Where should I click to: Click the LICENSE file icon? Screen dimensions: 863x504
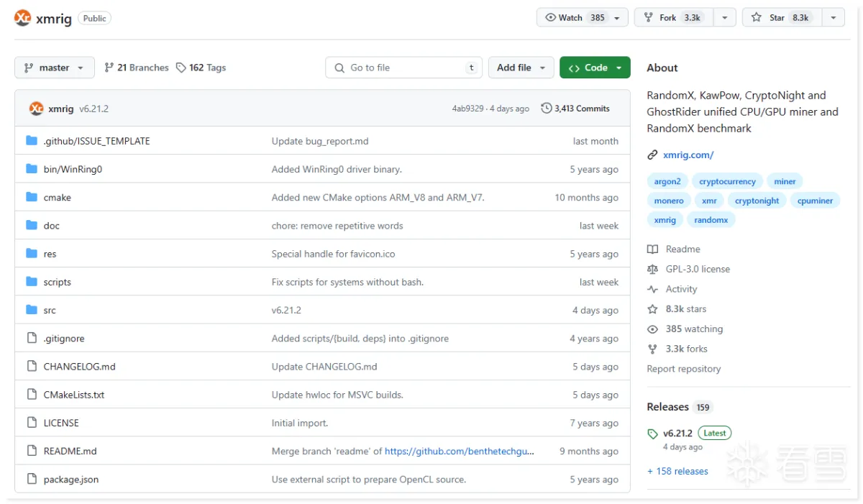point(32,423)
